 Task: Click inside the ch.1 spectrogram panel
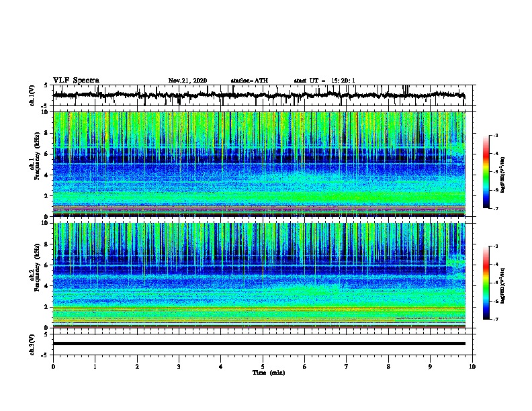(x=263, y=164)
